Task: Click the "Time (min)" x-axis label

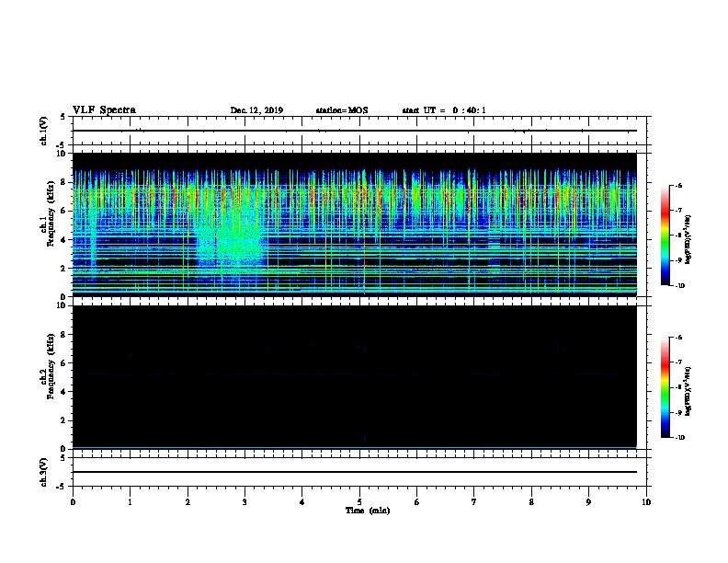Action: (368, 511)
